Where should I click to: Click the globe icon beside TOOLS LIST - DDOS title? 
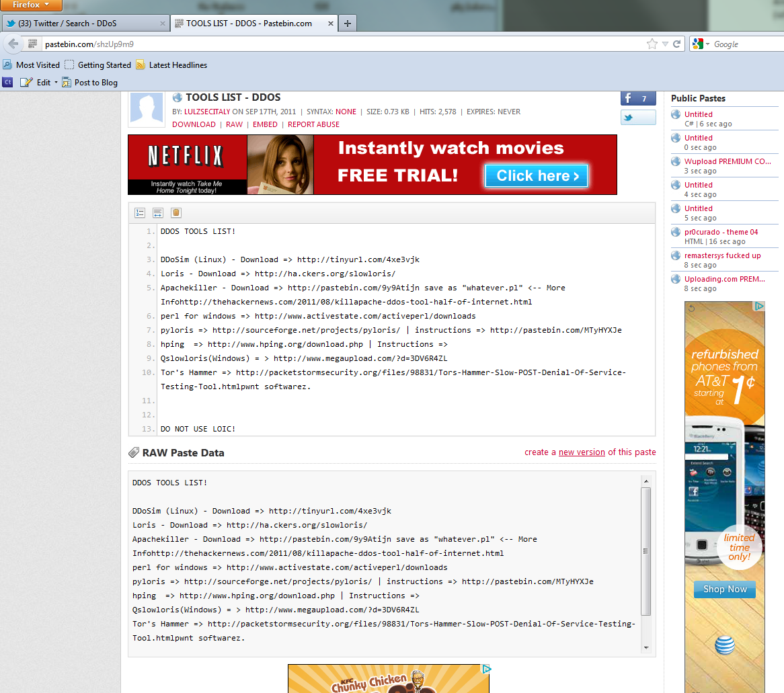(x=178, y=97)
